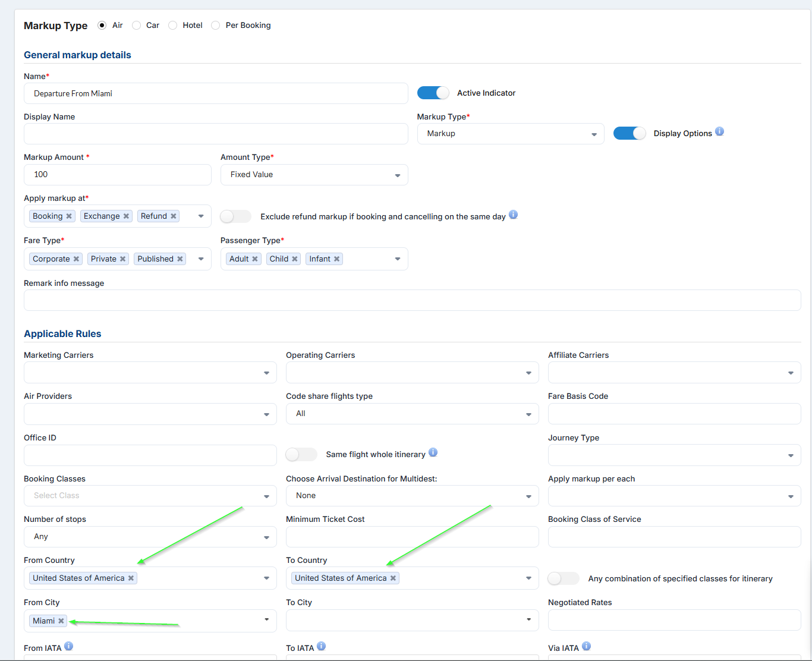
Task: Select the Car markup type radio button
Action: click(137, 26)
